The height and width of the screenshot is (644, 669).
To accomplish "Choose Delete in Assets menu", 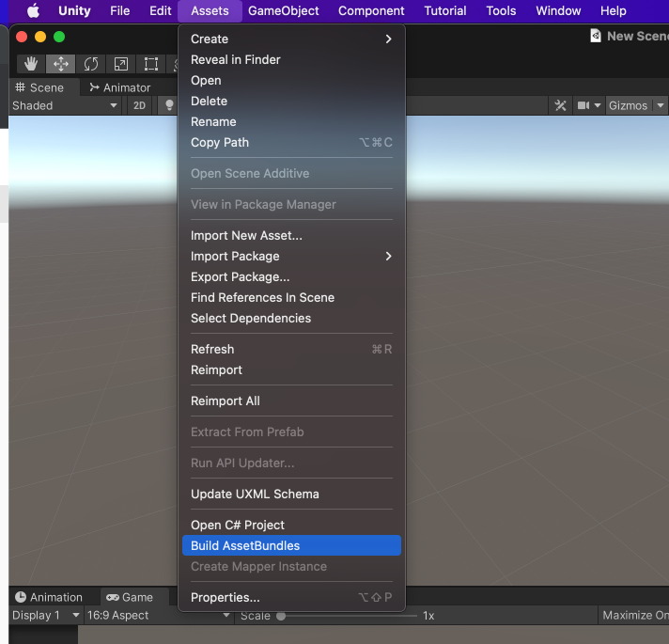I will (x=291, y=102).
